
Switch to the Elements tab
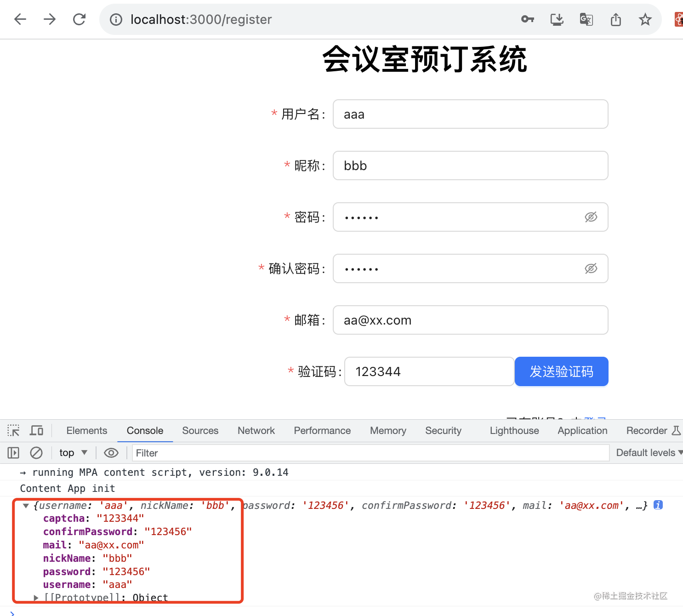click(x=86, y=431)
